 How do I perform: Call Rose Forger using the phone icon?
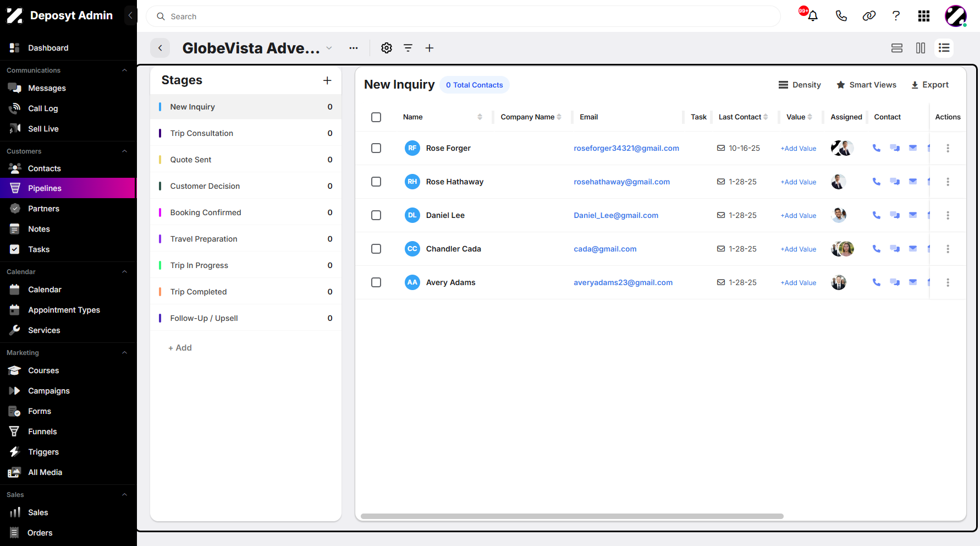(x=877, y=148)
